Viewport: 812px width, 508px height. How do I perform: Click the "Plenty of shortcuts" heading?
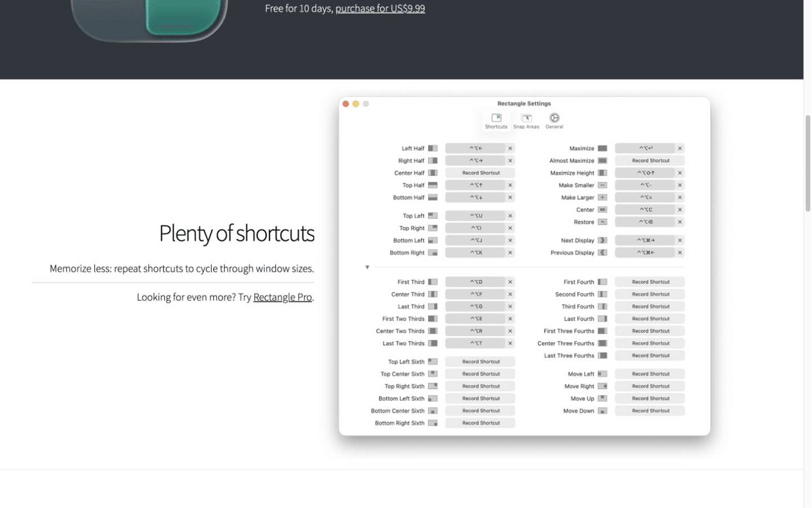coord(236,233)
